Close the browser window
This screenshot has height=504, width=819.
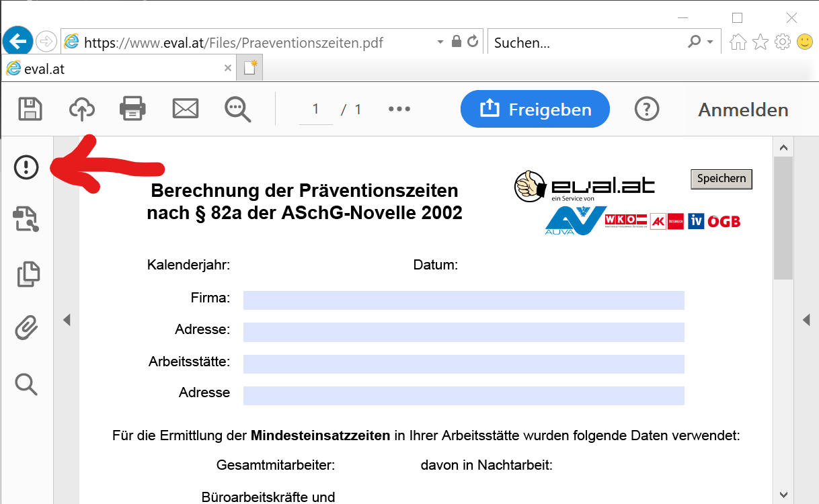click(x=792, y=17)
